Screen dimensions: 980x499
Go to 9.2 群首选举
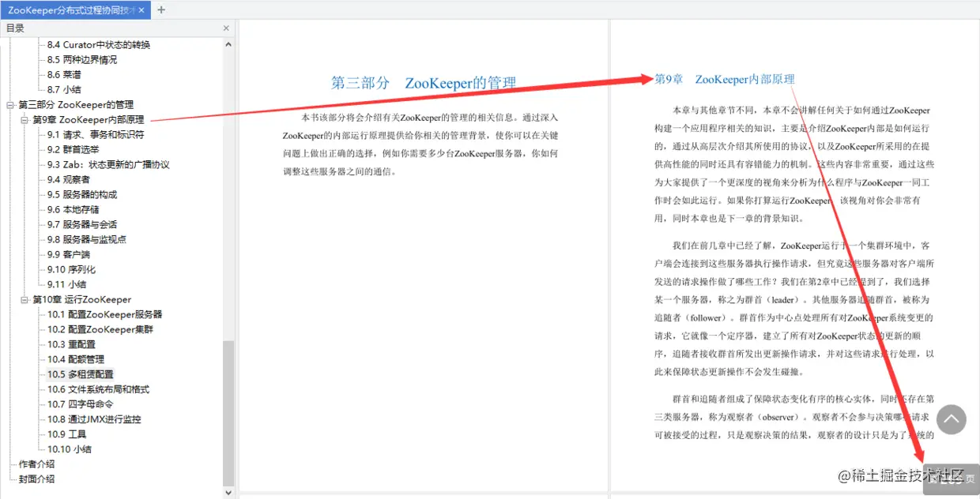point(73,150)
